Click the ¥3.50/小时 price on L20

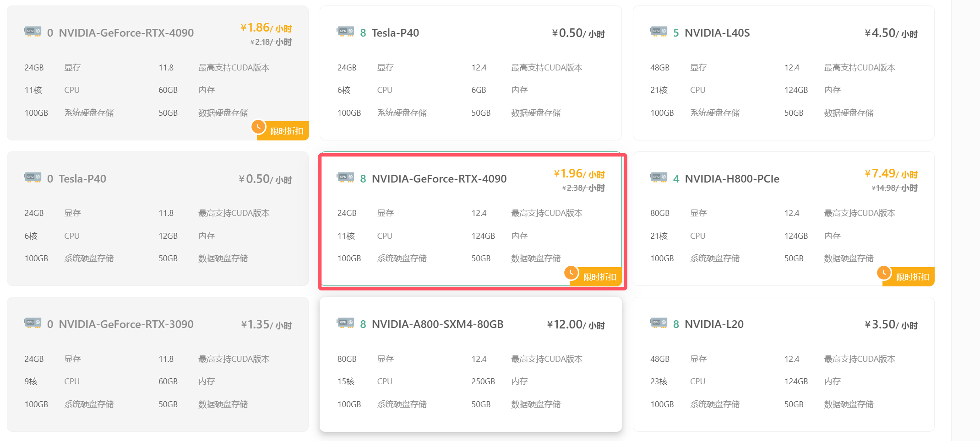coord(891,325)
